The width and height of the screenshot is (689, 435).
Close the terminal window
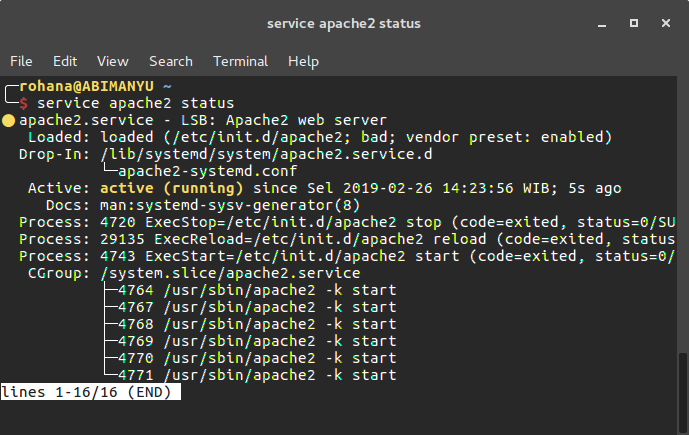[666, 23]
